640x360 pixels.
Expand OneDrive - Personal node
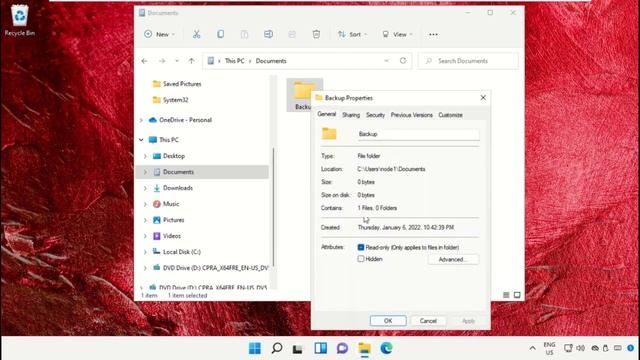coord(142,120)
